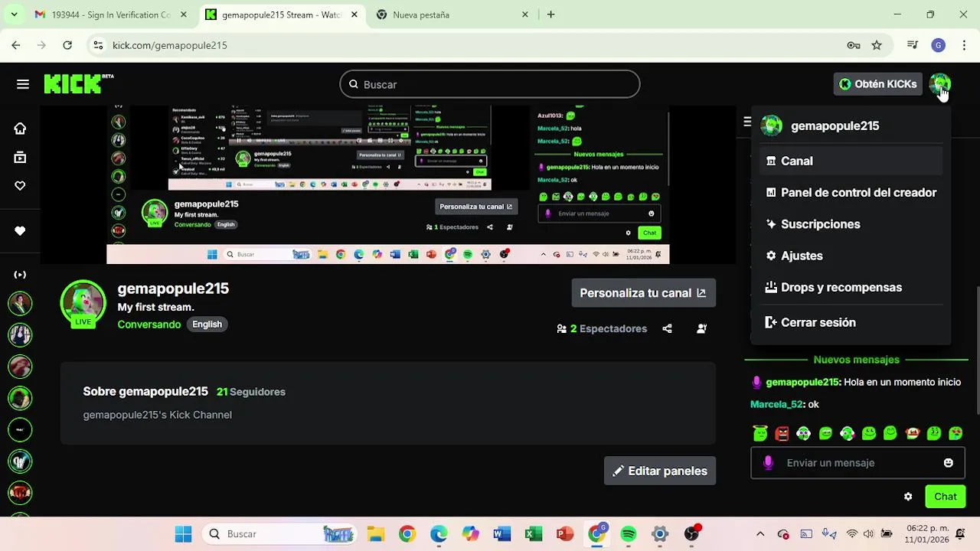The width and height of the screenshot is (980, 551).
Task: Reload the page
Action: click(67, 45)
